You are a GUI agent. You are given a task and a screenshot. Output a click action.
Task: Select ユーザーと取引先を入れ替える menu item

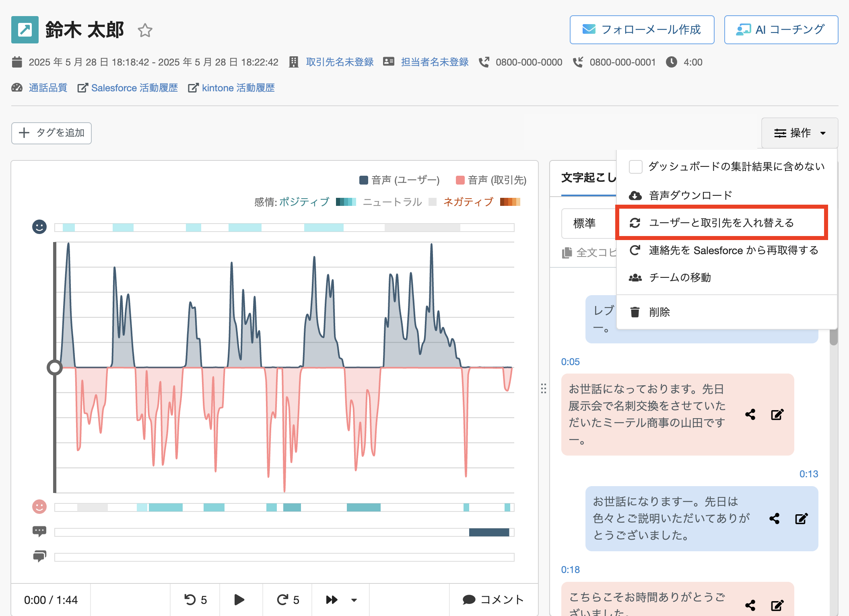tap(721, 223)
